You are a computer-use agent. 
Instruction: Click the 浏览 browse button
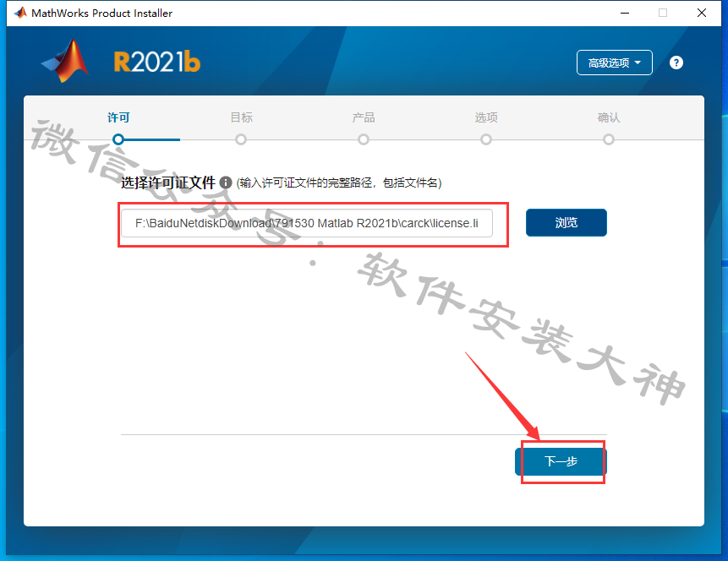[566, 223]
